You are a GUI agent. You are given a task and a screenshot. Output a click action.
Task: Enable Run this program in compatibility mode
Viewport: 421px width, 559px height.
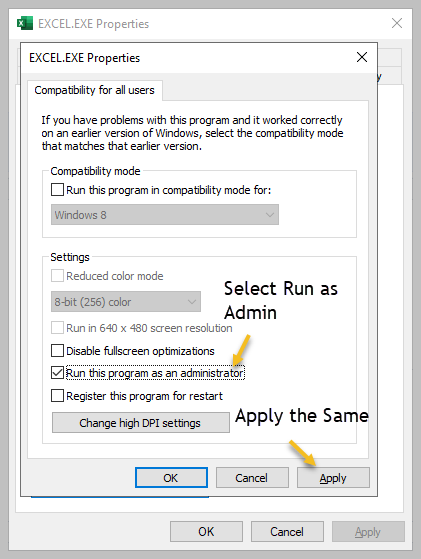(x=57, y=190)
